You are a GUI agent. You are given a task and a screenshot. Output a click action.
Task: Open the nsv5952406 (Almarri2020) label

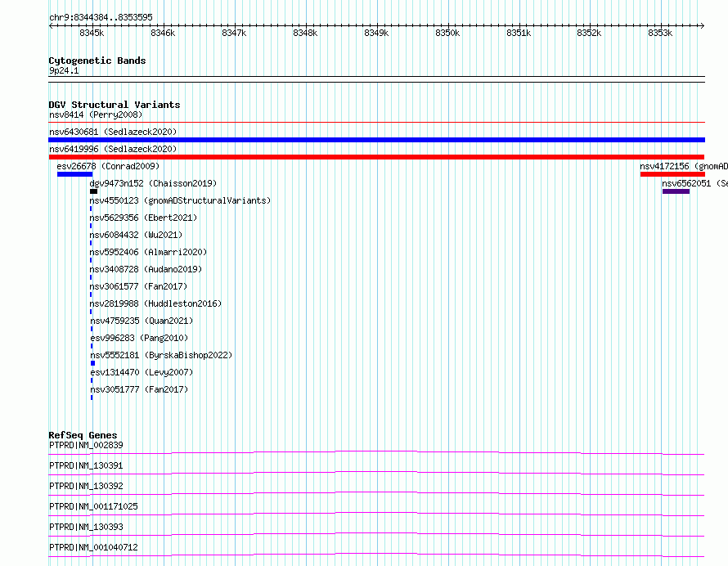148,252
